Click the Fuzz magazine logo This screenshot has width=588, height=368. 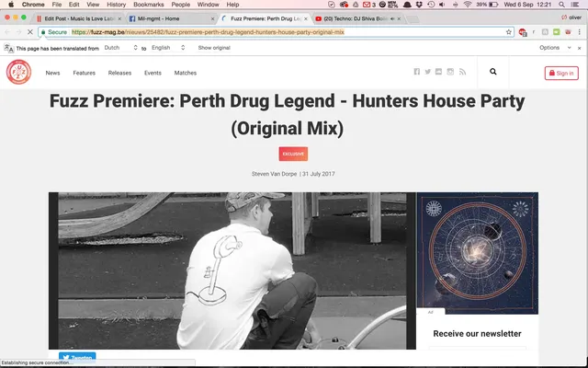coord(18,72)
